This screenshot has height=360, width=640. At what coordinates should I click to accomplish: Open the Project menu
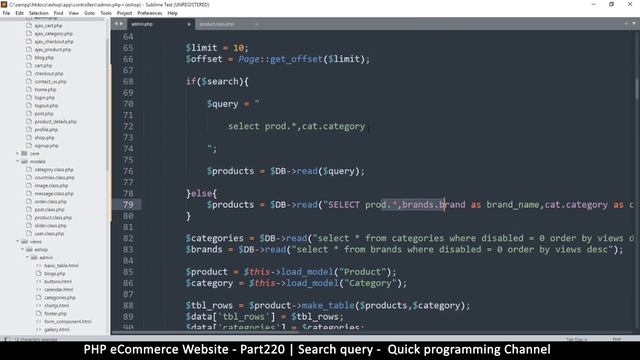coord(124,13)
